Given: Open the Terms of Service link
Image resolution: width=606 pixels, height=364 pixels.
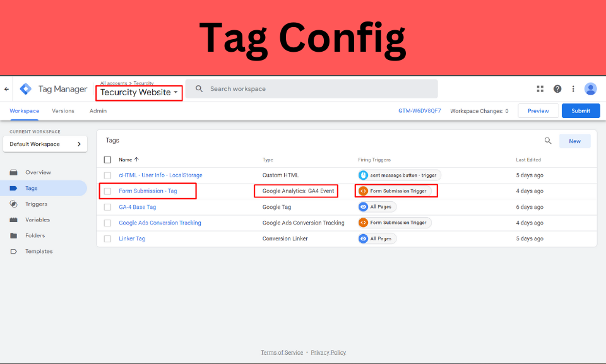Looking at the screenshot, I should pyautogui.click(x=282, y=353).
